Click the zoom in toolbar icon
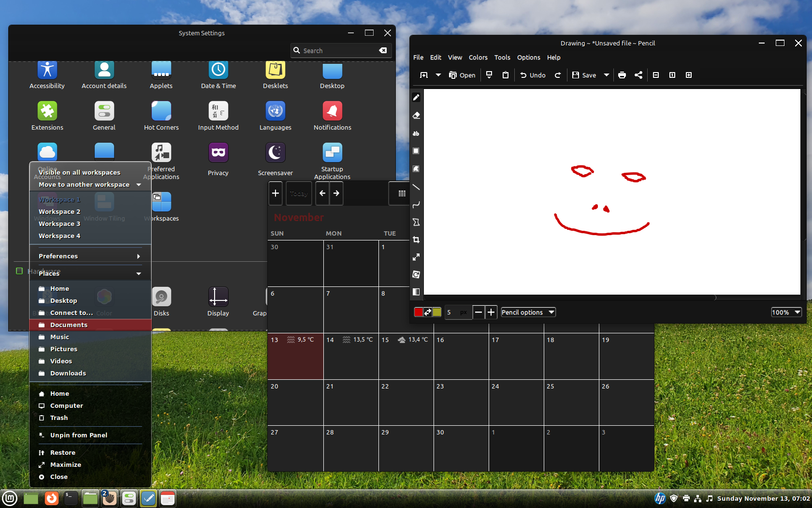Image resolution: width=812 pixels, height=508 pixels. coord(689,75)
